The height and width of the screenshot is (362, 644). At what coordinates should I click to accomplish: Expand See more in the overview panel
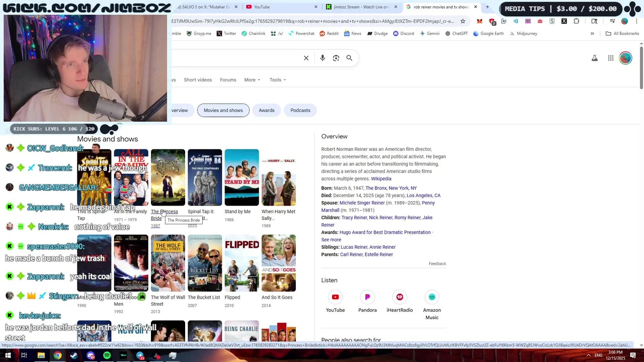pyautogui.click(x=331, y=240)
